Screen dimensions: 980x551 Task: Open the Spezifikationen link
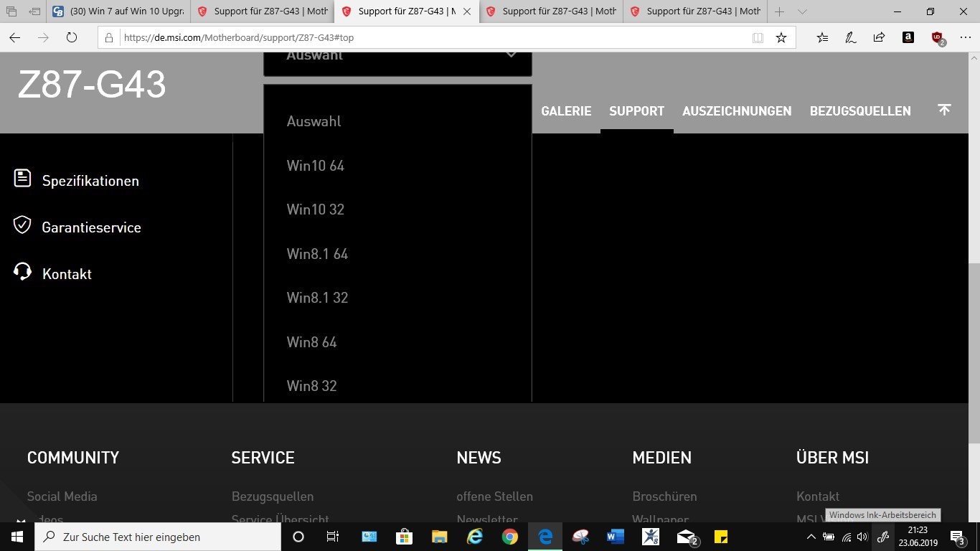click(90, 181)
